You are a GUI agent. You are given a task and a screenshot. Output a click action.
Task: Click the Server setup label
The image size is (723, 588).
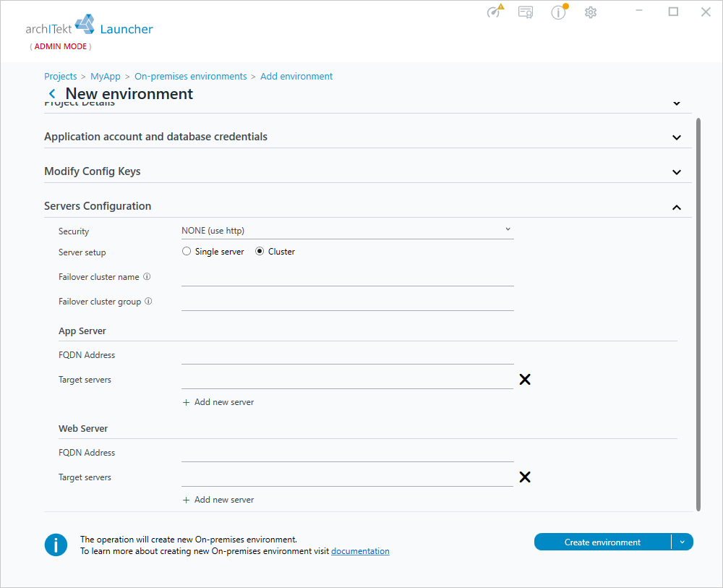pyautogui.click(x=82, y=252)
